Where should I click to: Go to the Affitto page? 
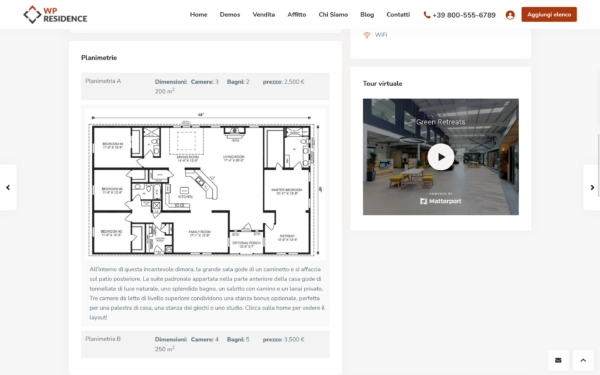point(297,15)
